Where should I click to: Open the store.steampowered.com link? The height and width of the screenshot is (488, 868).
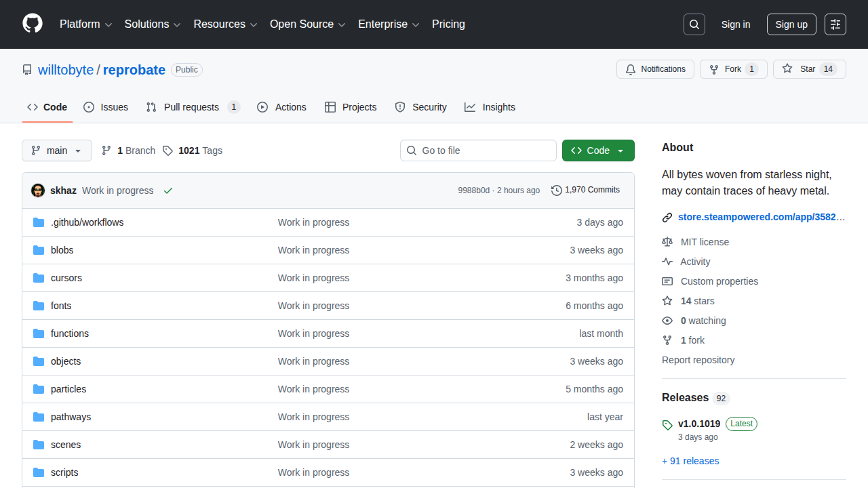coord(762,217)
